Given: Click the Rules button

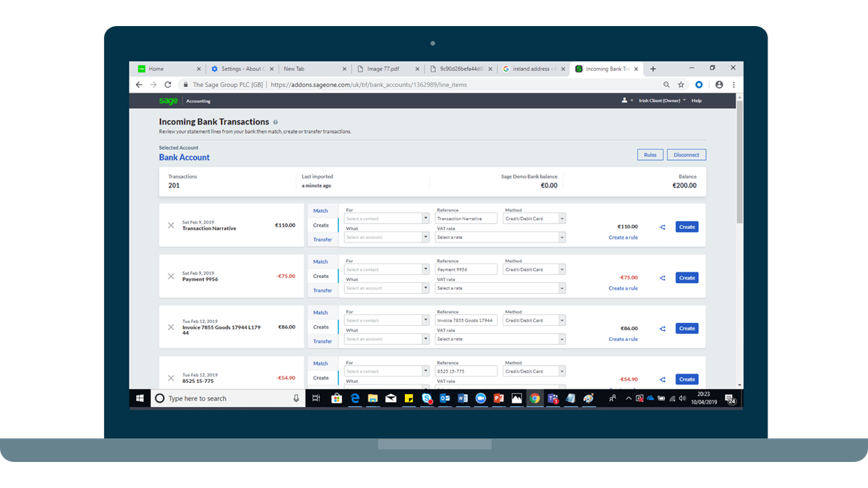Looking at the screenshot, I should (x=650, y=155).
